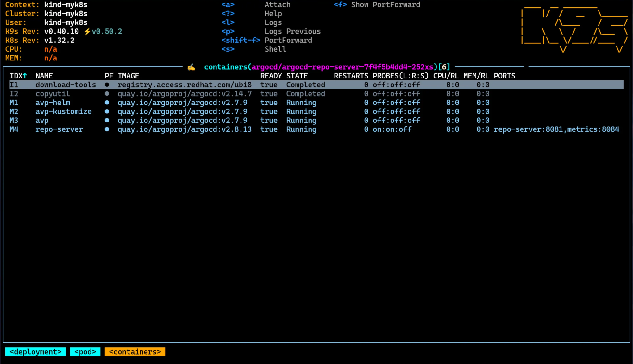Sort by the IDX column header
633x364 pixels.
tap(18, 76)
